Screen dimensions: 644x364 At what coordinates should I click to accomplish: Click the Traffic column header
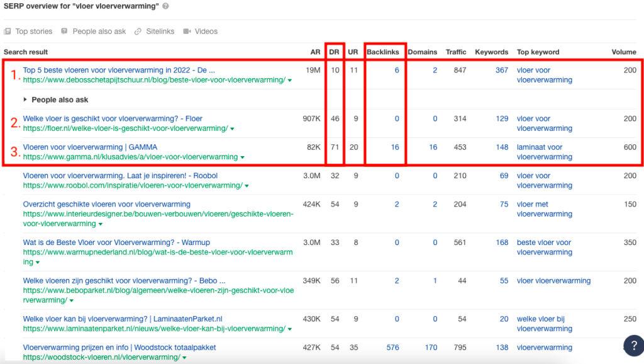(456, 52)
